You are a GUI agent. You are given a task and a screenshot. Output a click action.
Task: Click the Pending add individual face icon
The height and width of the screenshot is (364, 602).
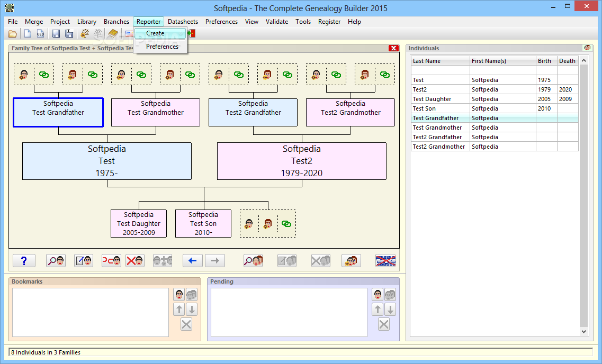tap(378, 295)
